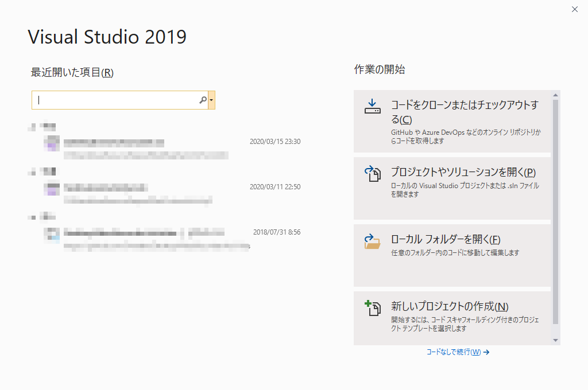The height and width of the screenshot is (390, 588).
Task: Collapse recent group above the 2020/03/15 item
Action: point(32,127)
